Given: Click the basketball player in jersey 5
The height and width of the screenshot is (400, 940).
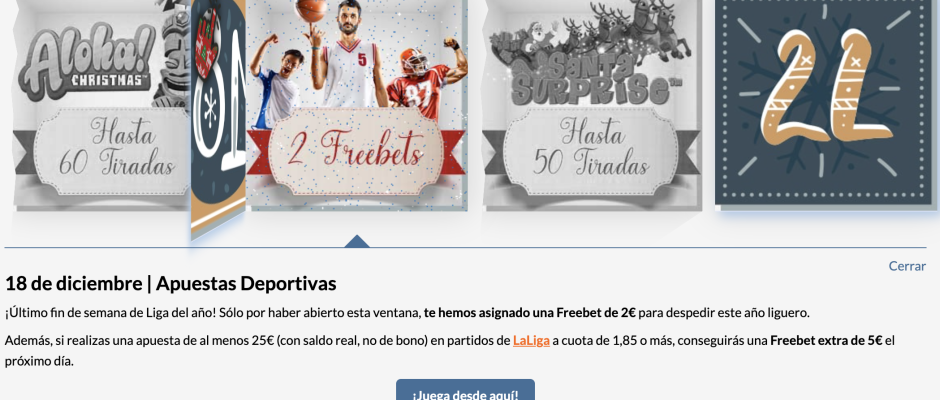Looking at the screenshot, I should 350,57.
